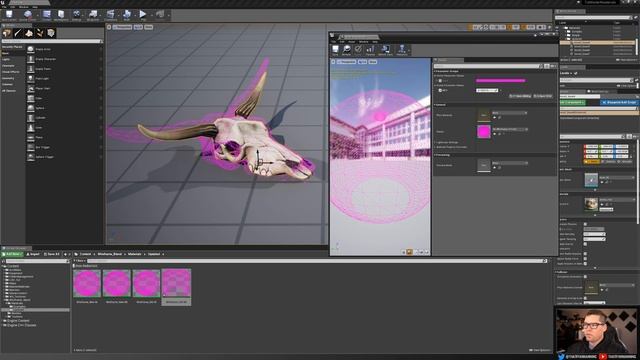The image size is (640, 360).
Task: Click Point Light icon in placement list
Action: 31,79
